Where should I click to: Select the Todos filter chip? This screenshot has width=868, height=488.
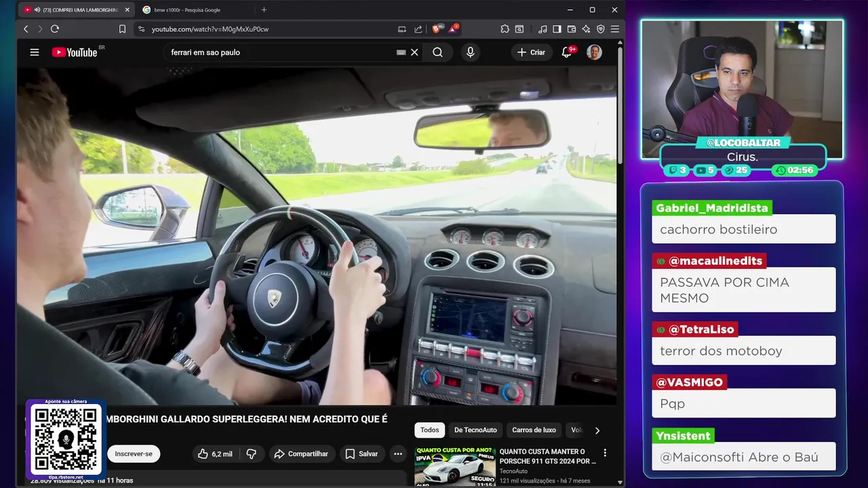tap(429, 430)
